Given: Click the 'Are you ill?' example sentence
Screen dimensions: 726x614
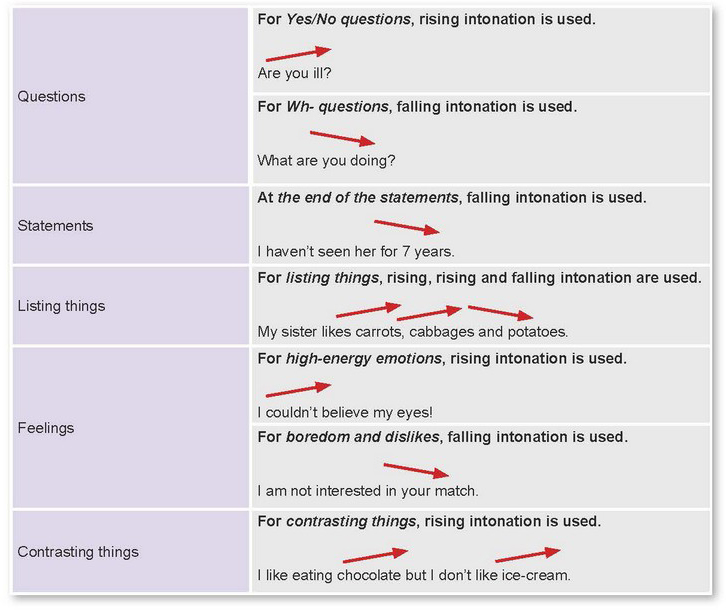Looking at the screenshot, I should click(294, 73).
